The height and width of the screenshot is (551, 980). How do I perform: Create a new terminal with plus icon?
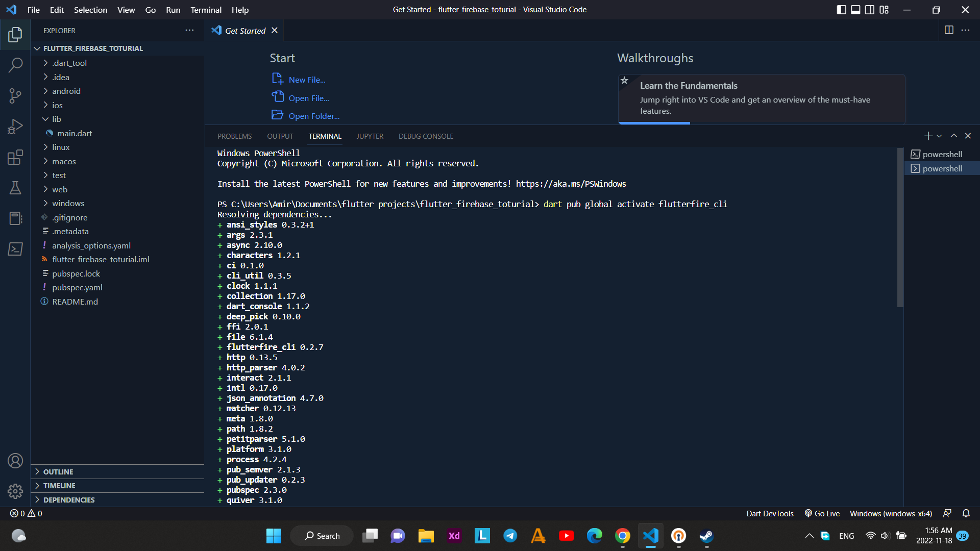[928, 136]
